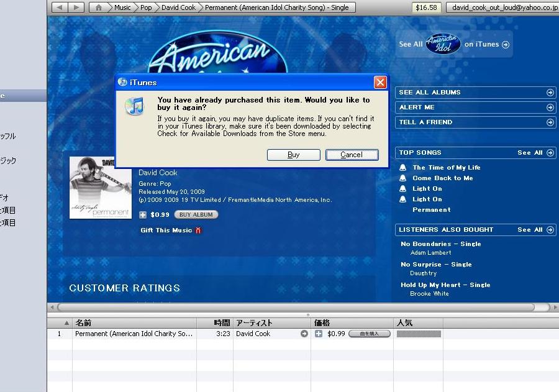Viewport: 559px width, 392px height.
Task: Open the $16.58 account balance button
Action: 426,7
